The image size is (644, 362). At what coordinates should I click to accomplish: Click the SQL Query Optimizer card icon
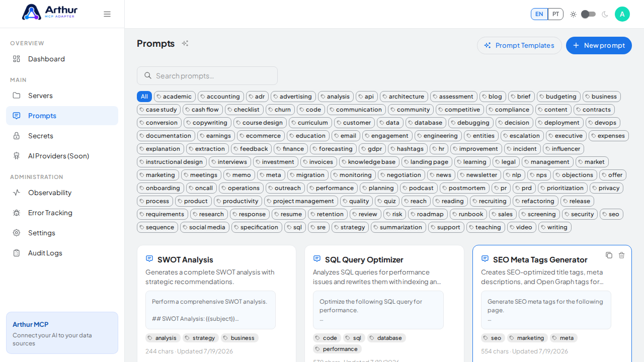tap(317, 258)
